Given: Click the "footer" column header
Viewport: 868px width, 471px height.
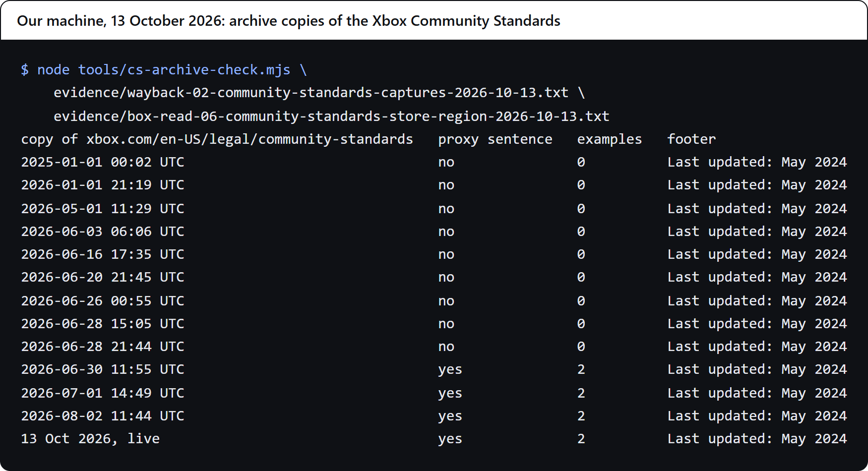Looking at the screenshot, I should pos(691,139).
